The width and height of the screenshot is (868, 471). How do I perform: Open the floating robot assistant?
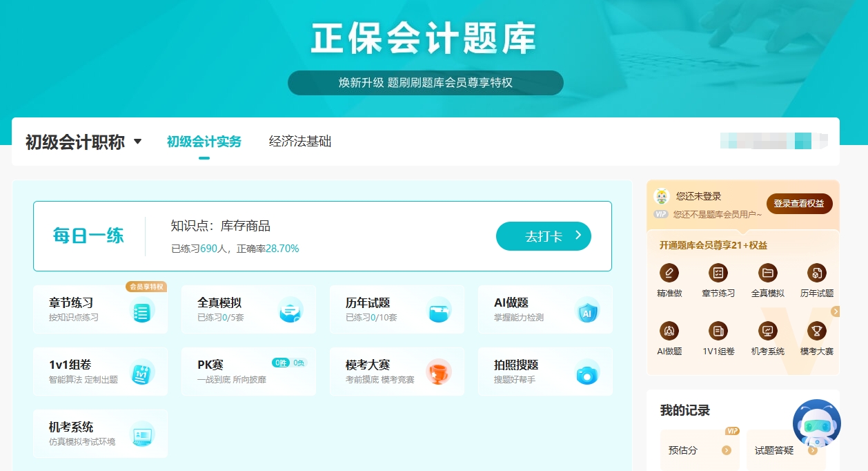[x=816, y=424]
